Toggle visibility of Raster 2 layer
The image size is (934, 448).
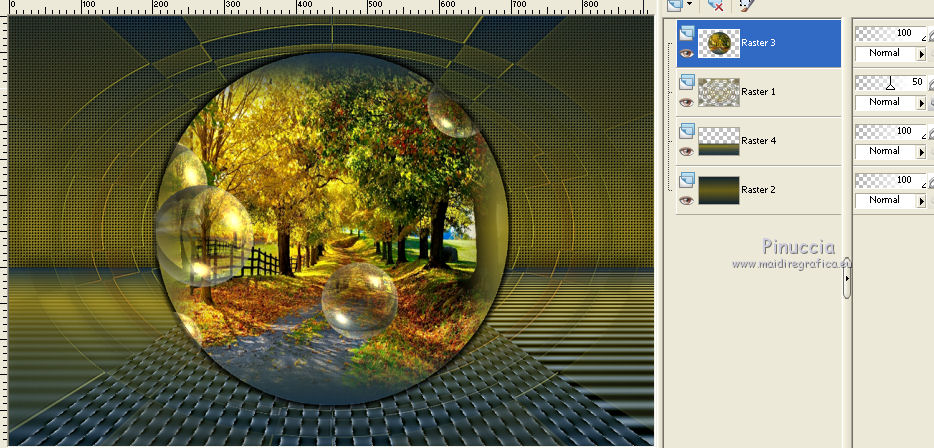point(687,200)
